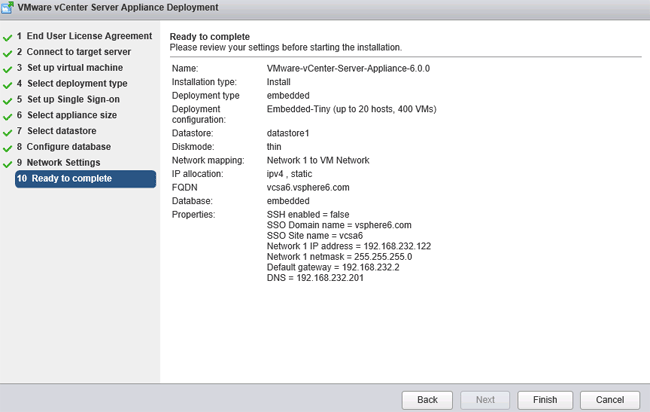Click Installation type value Install
The image size is (650, 412).
pos(279,82)
